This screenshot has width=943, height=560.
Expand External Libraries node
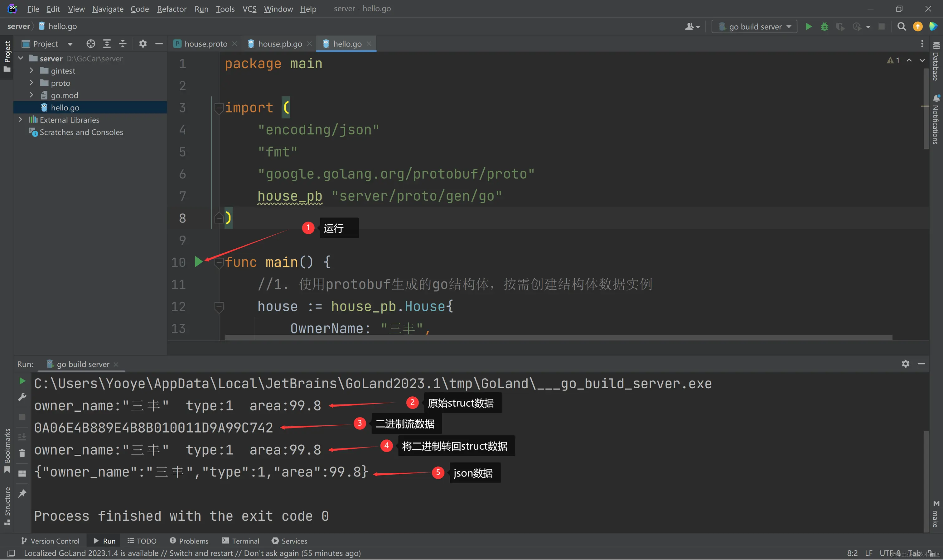tap(20, 120)
